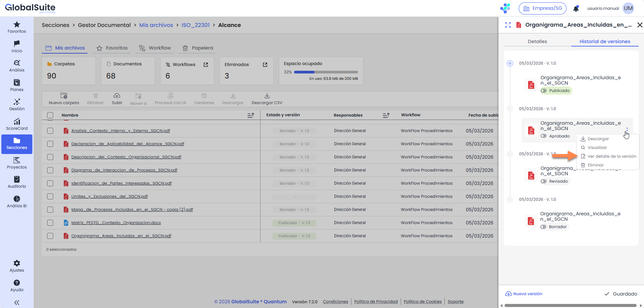Expand document panel to fullscreen

pos(508,25)
